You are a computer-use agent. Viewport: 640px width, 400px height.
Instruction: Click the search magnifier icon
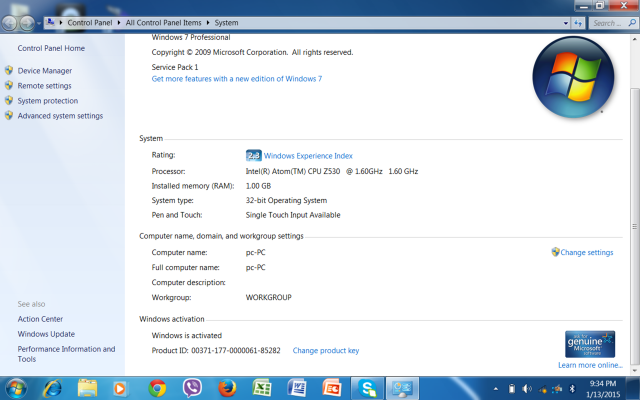pos(632,23)
